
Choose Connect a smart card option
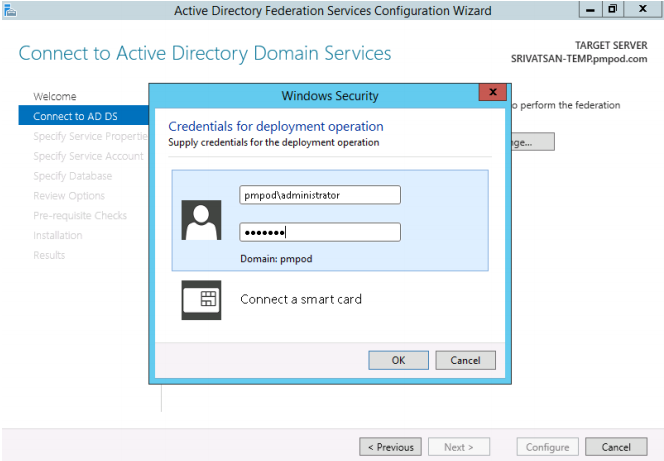point(301,299)
